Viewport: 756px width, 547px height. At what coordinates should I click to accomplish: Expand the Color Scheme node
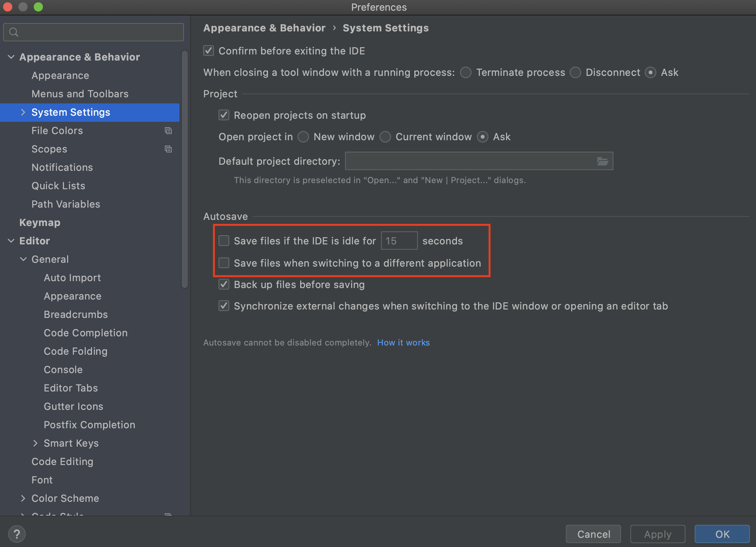(x=23, y=498)
